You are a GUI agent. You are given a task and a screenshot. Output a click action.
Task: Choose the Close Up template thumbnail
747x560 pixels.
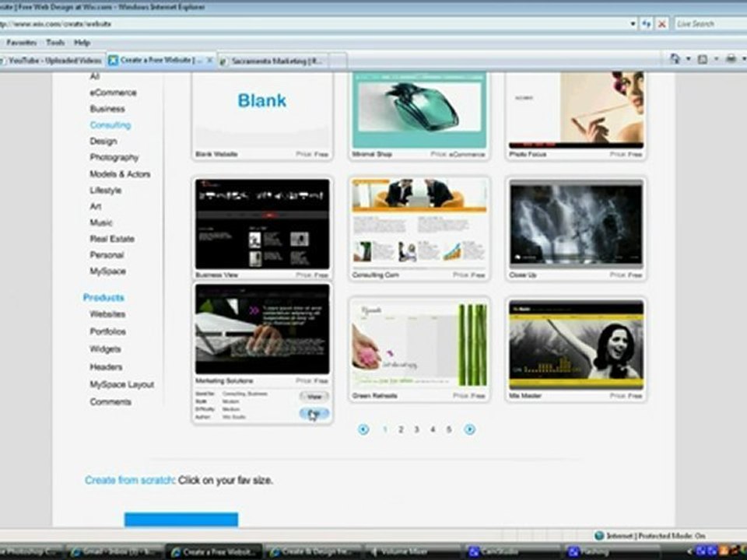click(x=576, y=224)
